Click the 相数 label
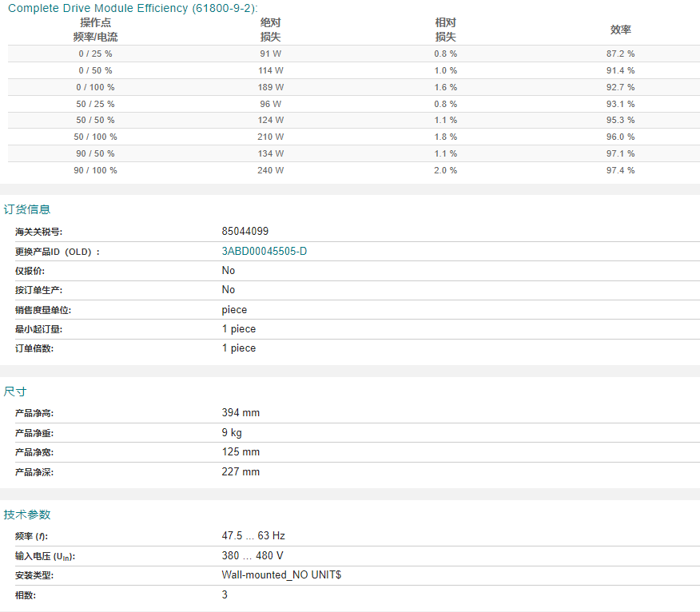 point(26,595)
